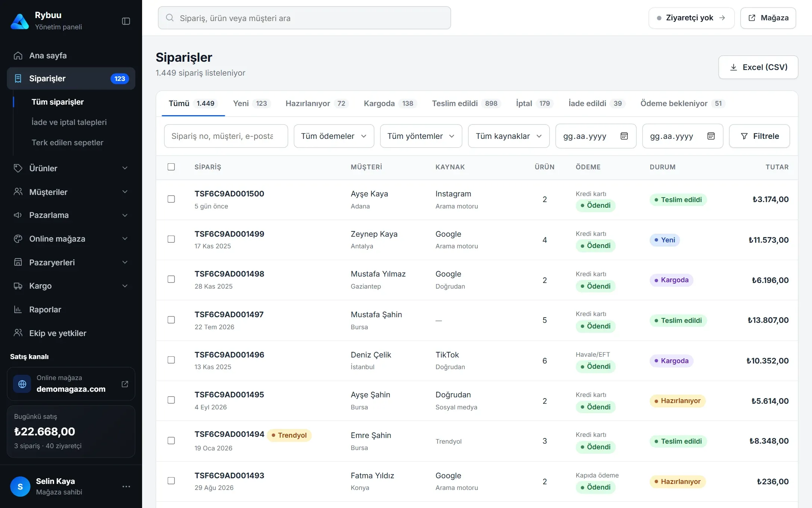Expand the Ürünler menu chevron

click(125, 168)
